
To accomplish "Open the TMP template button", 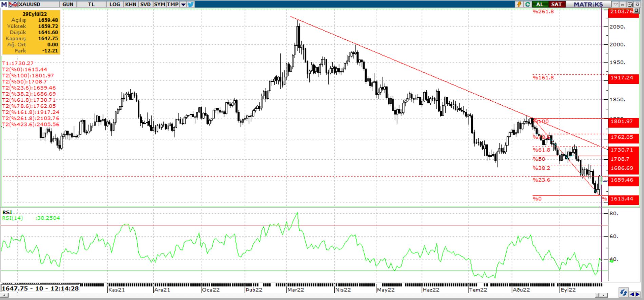I will point(173,4).
